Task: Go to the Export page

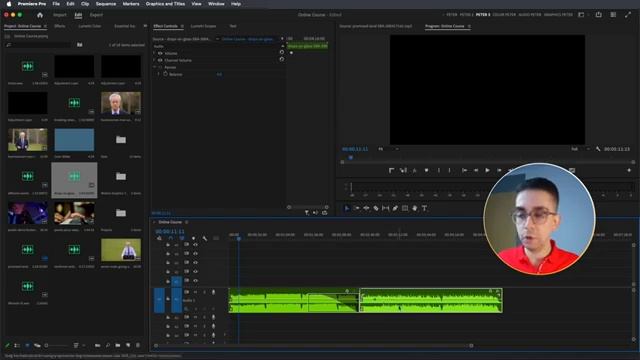Action: (96, 15)
